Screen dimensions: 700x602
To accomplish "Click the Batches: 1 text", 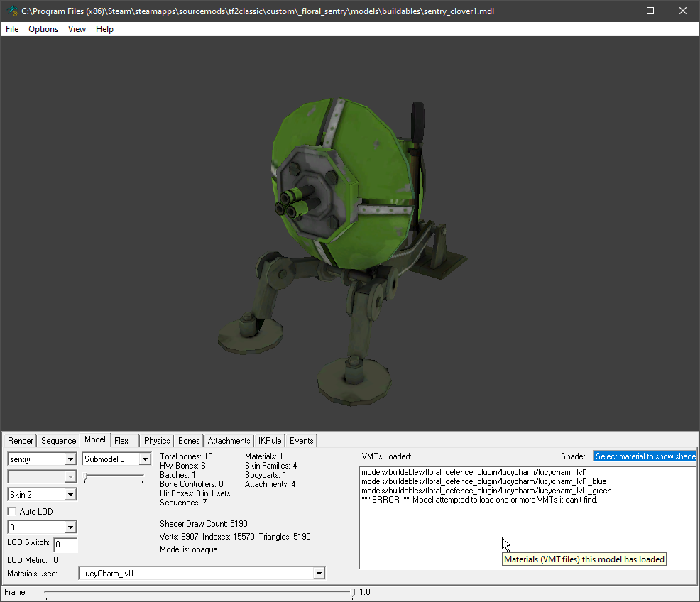I will point(177,475).
